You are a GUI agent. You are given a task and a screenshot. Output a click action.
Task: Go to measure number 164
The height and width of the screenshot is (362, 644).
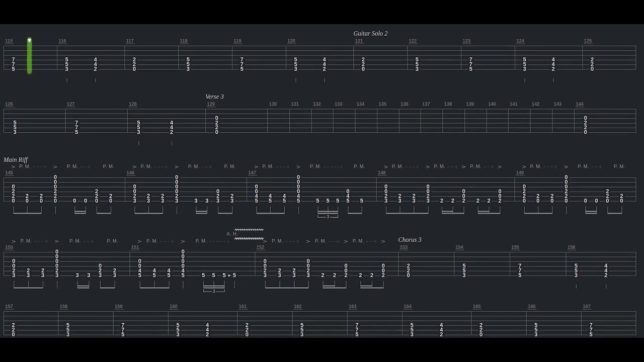[x=408, y=307]
